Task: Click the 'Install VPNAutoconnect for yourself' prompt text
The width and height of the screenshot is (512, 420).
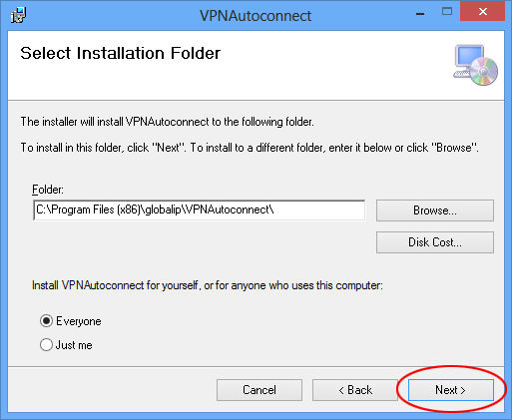Action: click(208, 285)
